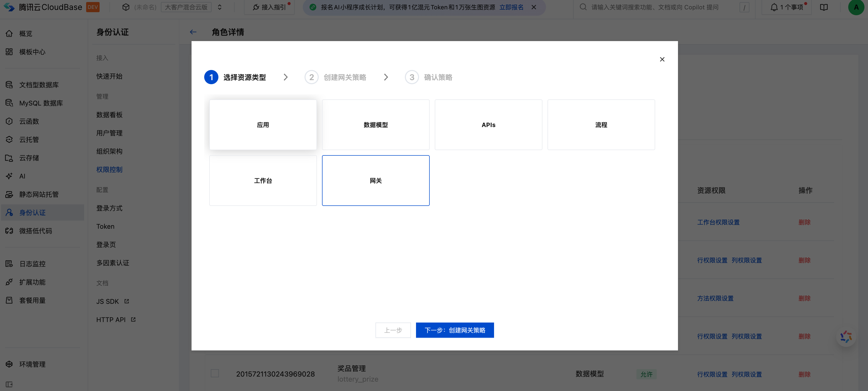Click 下一步：创建网关策略 button
The image size is (868, 391).
click(x=455, y=330)
